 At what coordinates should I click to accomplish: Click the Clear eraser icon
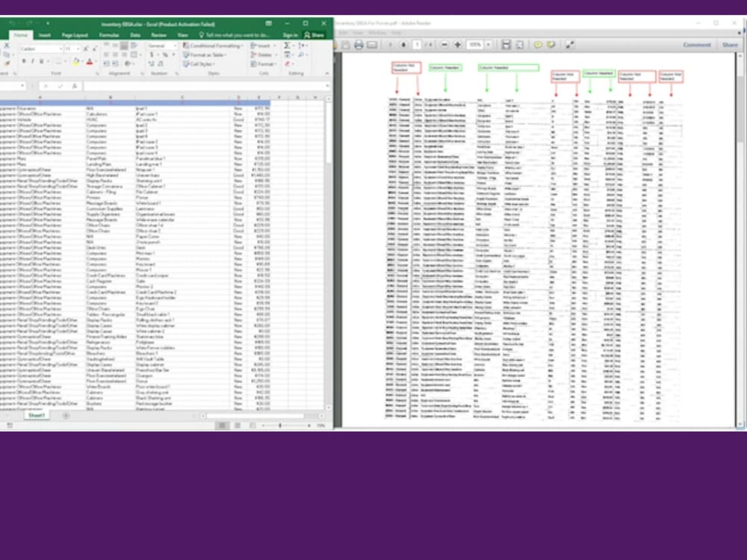pyautogui.click(x=288, y=63)
